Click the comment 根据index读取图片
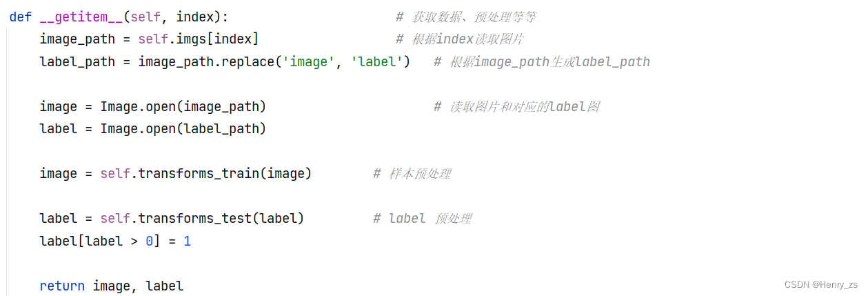Screen dimensions: 868x296 coord(460,39)
